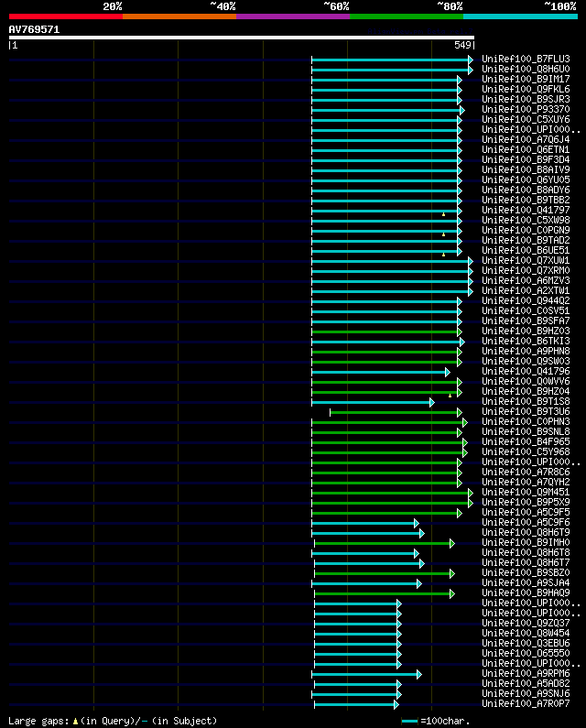Click the red 20% identity legend bar
Screen dimensions: 586x728
tap(66, 16)
